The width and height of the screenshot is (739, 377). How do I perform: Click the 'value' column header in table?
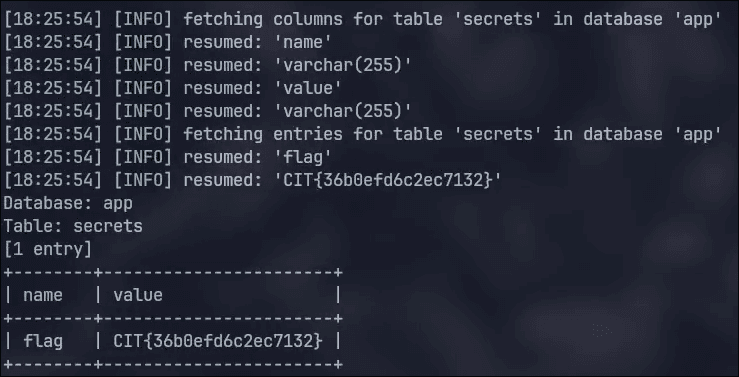coord(138,295)
